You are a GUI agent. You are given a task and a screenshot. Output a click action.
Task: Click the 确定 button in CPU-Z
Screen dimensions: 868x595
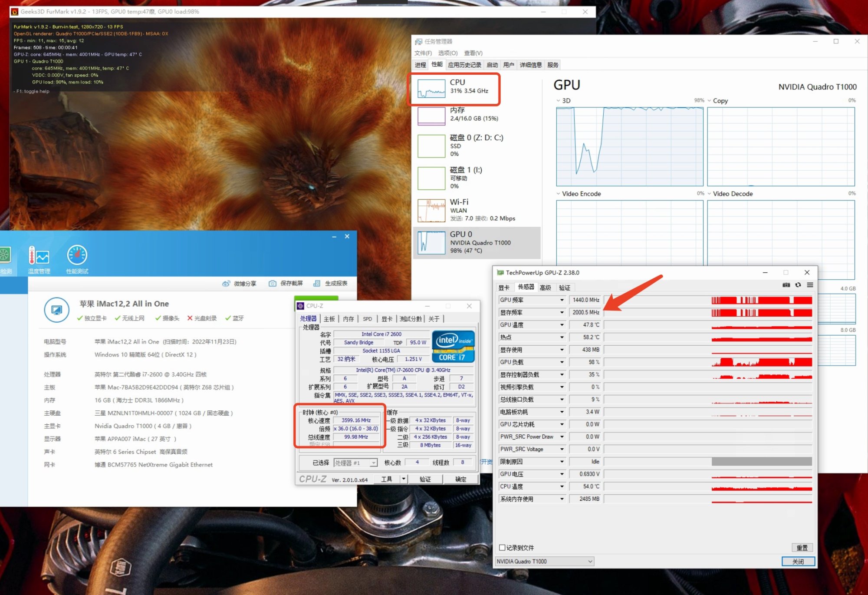pyautogui.click(x=461, y=479)
